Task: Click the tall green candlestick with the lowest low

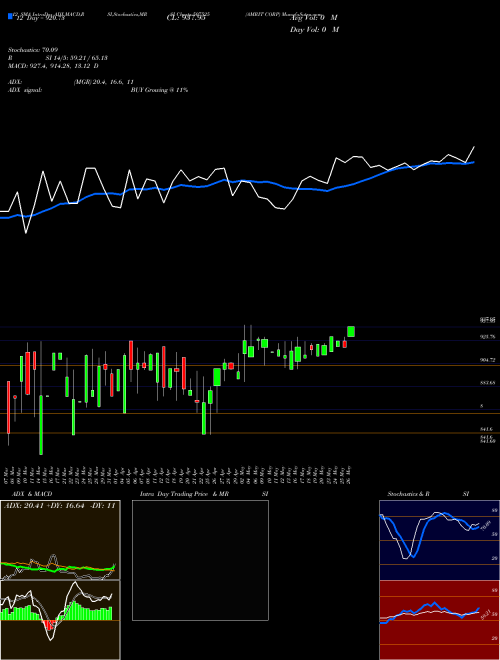Action: (x=41, y=425)
